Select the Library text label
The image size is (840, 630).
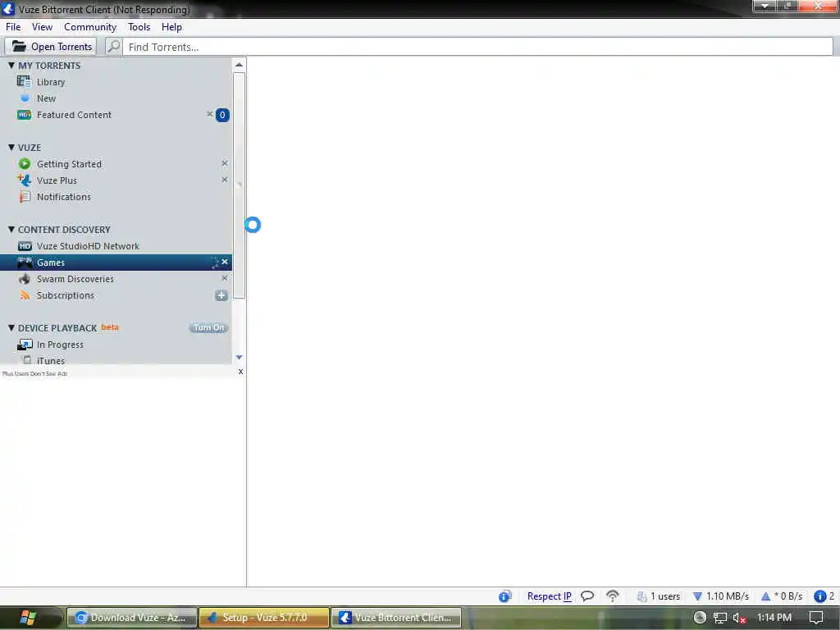pos(51,82)
